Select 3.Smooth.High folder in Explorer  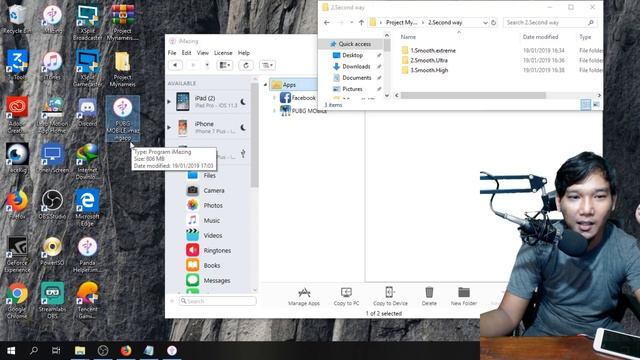pos(429,70)
